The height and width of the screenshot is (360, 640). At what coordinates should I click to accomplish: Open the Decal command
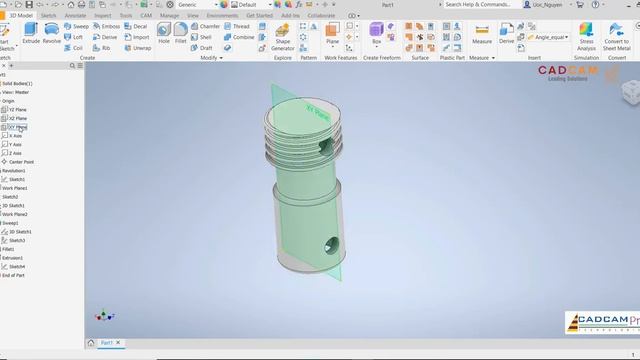(x=136, y=26)
